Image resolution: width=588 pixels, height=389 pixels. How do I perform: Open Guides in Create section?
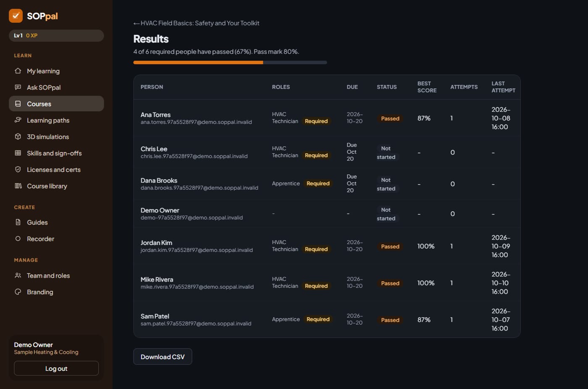(56, 222)
